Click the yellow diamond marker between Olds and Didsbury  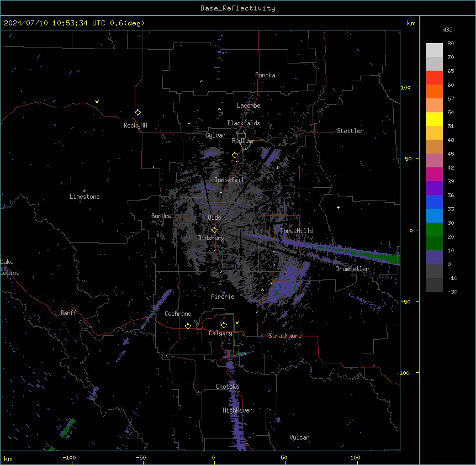tap(215, 230)
